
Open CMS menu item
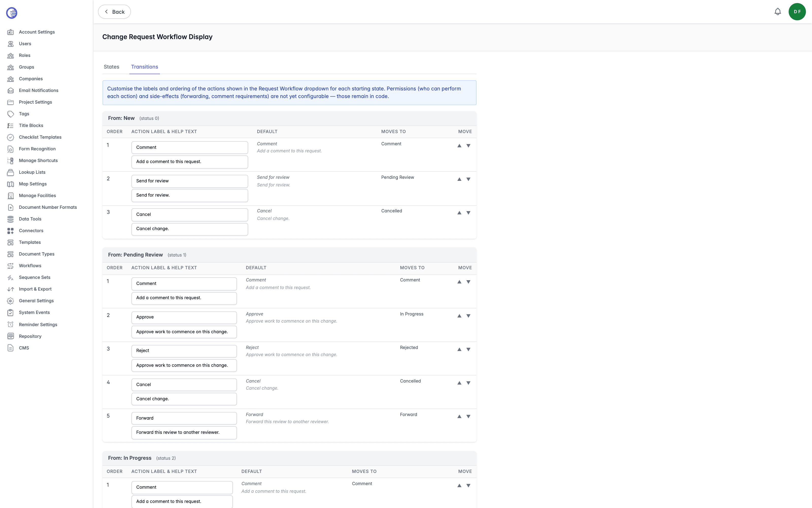pos(24,348)
